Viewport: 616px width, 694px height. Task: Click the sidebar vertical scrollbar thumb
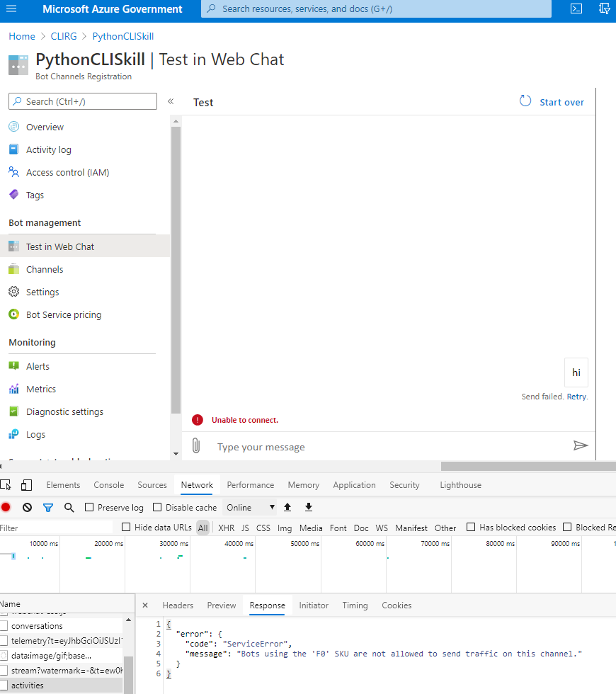176,270
